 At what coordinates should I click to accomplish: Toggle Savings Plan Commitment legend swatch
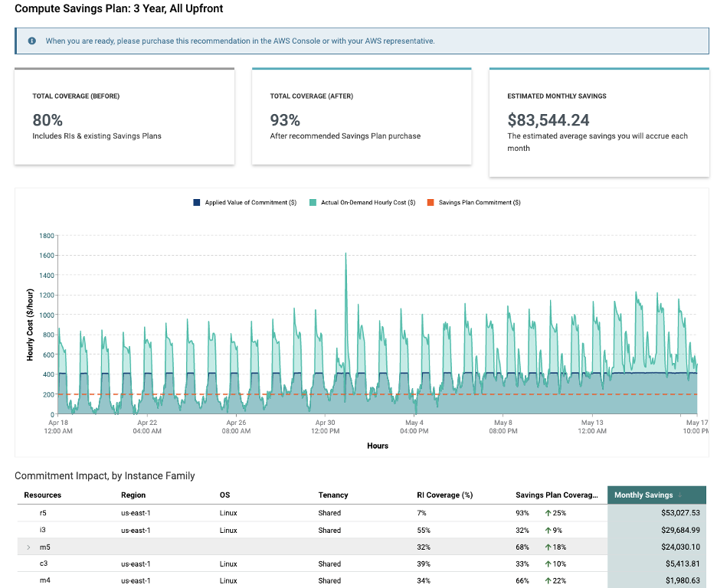(x=431, y=202)
